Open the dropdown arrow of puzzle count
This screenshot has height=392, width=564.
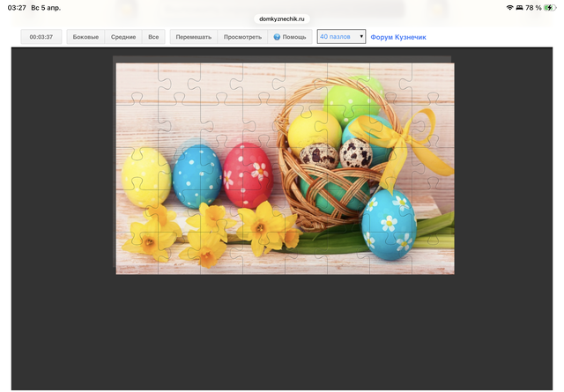[x=361, y=37]
